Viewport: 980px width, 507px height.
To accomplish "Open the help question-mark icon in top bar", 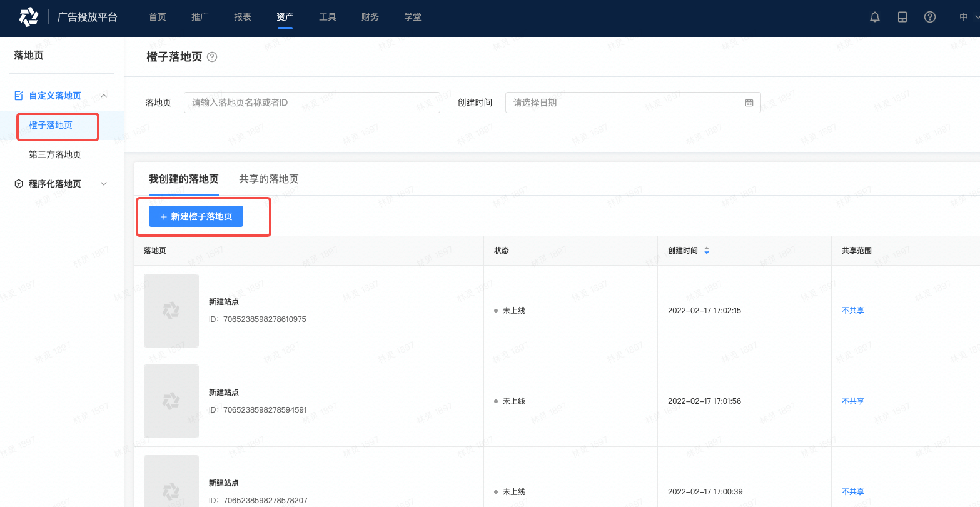I will [930, 18].
